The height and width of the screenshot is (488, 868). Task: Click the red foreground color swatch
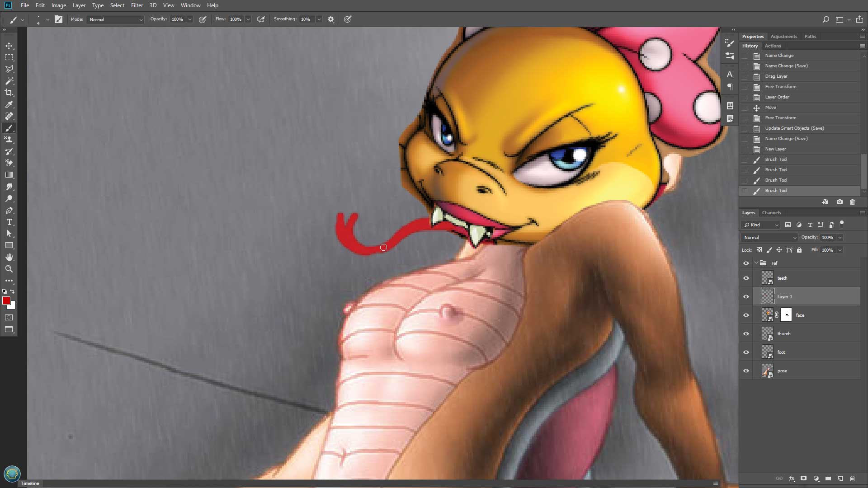pyautogui.click(x=6, y=301)
